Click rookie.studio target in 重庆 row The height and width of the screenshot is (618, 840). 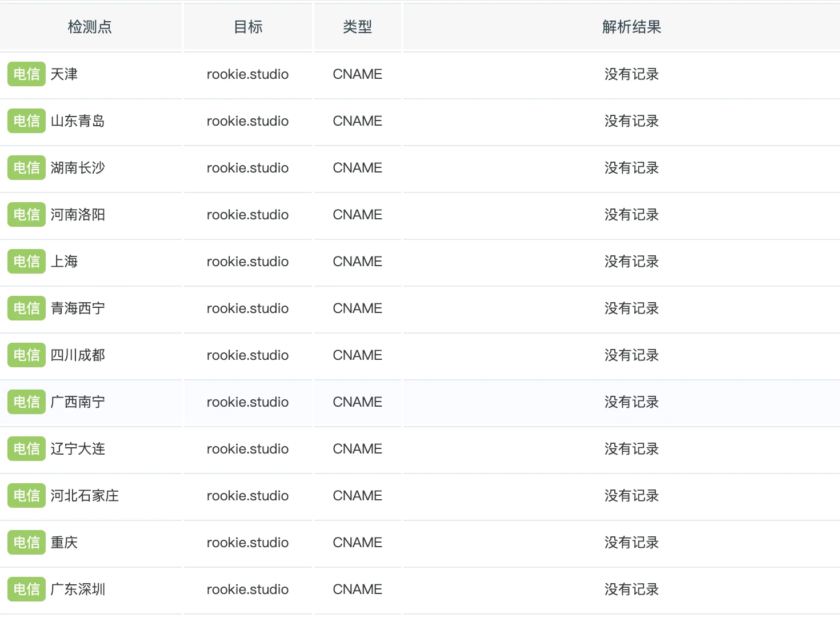coord(247,543)
